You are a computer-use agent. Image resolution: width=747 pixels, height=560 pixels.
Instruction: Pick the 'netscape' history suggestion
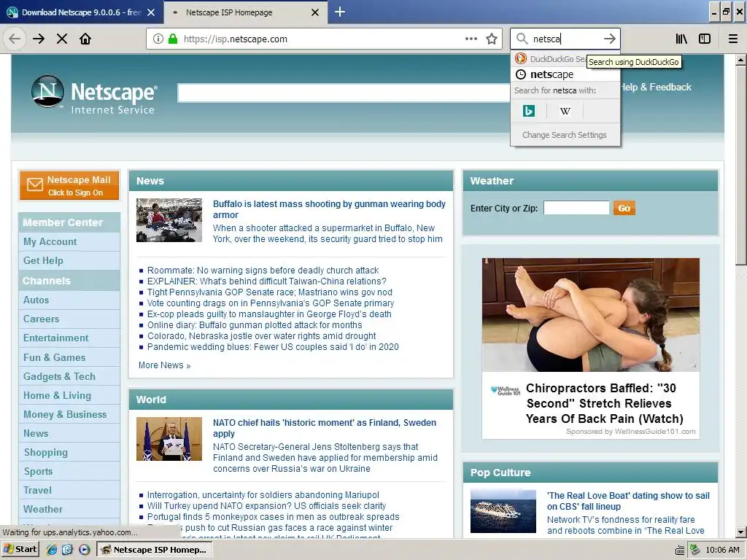[565, 74]
